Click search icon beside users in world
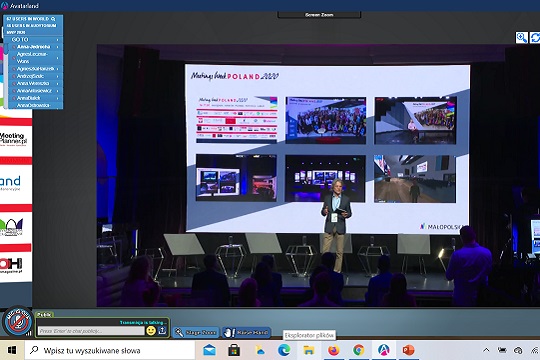 click(x=53, y=19)
